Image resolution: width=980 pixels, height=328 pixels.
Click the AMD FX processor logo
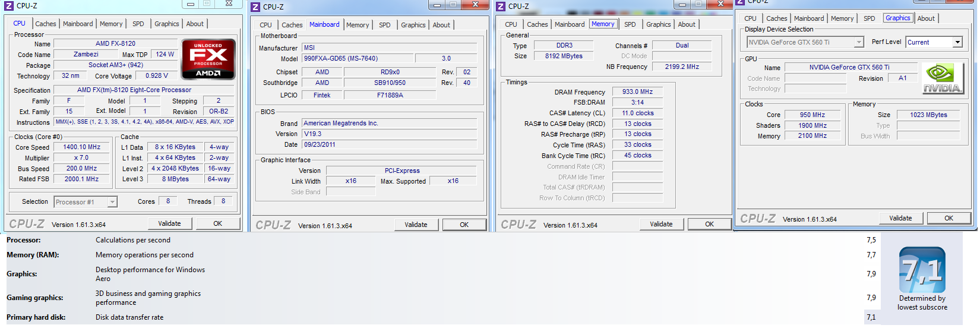click(x=208, y=59)
